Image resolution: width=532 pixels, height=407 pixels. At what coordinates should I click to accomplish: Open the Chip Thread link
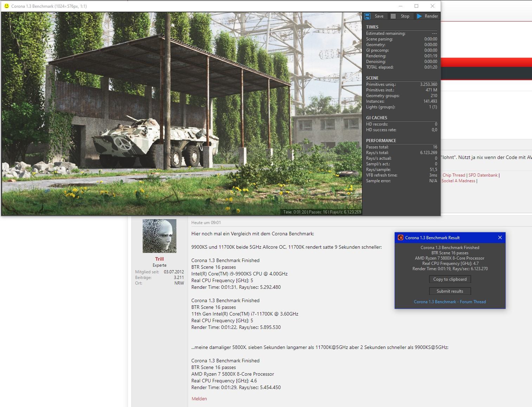coord(454,175)
